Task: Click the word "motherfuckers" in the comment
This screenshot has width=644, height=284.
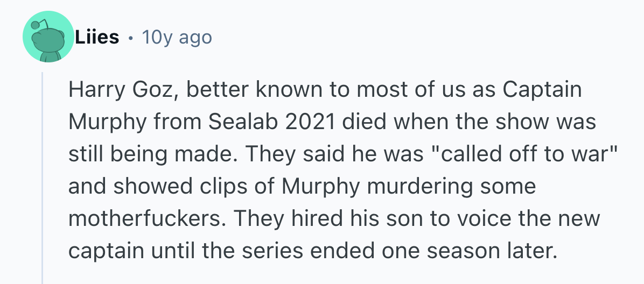Action: 144,219
